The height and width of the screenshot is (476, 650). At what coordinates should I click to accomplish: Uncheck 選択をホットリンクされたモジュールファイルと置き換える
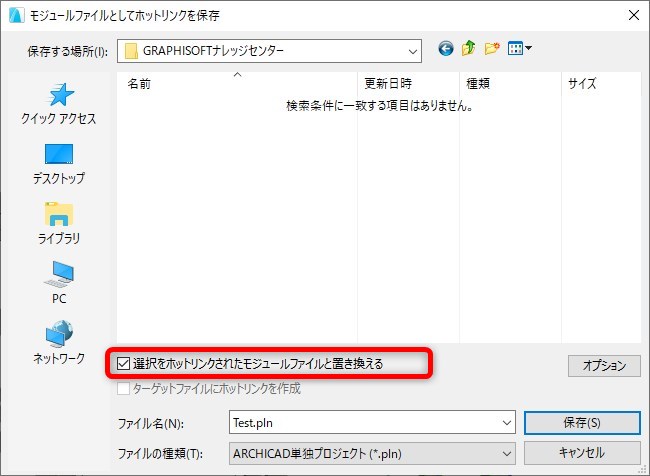coord(124,364)
